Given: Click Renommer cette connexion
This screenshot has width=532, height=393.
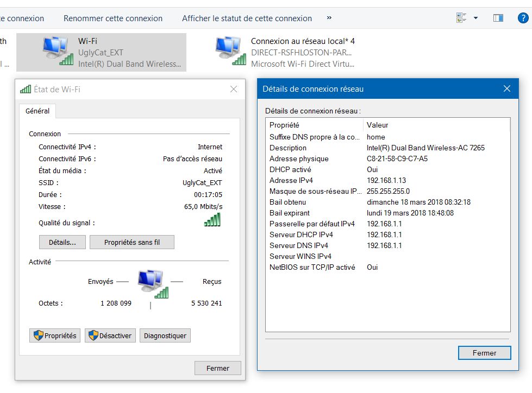Looking at the screenshot, I should [x=113, y=18].
